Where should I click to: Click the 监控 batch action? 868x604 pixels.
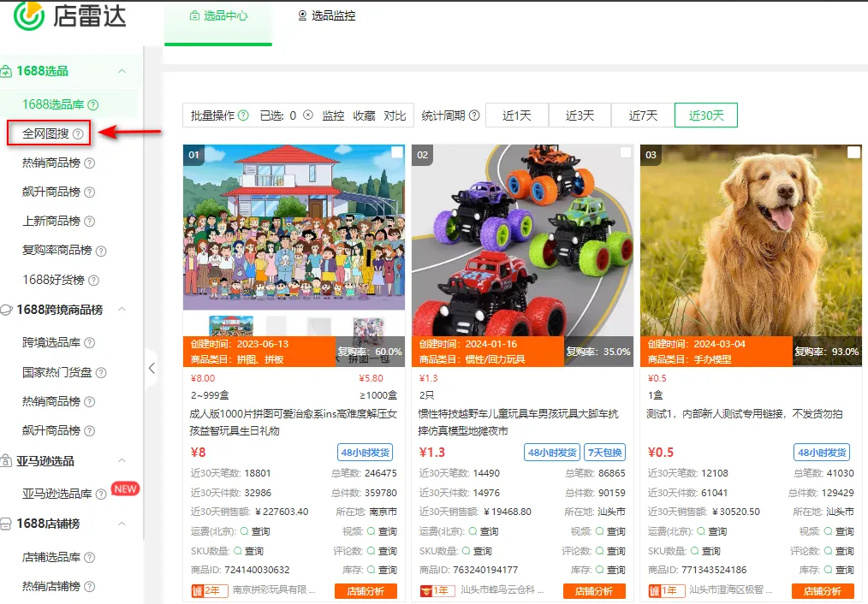pyautogui.click(x=333, y=115)
